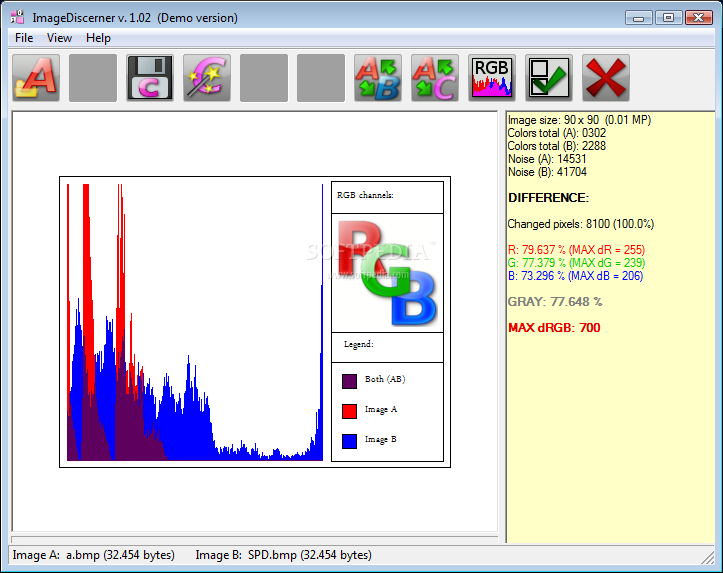Click 'Noise (B): 41704' line
The image size is (723, 573).
[x=547, y=172]
